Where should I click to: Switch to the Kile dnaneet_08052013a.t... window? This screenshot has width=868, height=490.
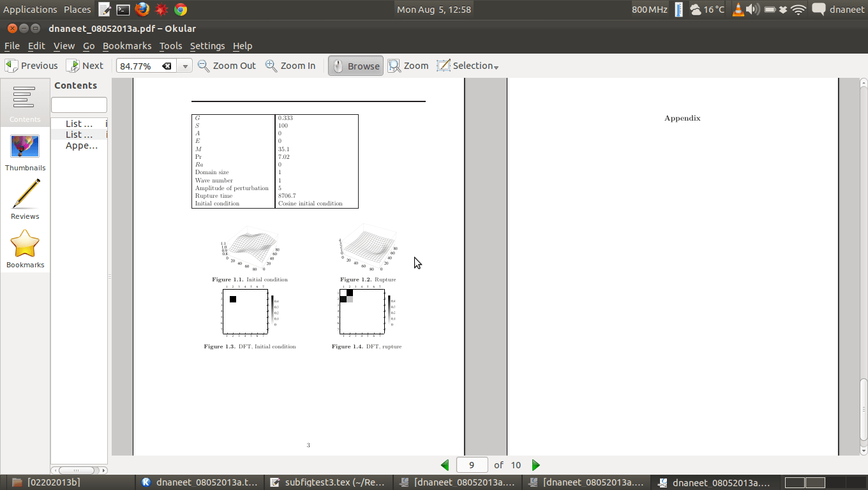coord(200,482)
